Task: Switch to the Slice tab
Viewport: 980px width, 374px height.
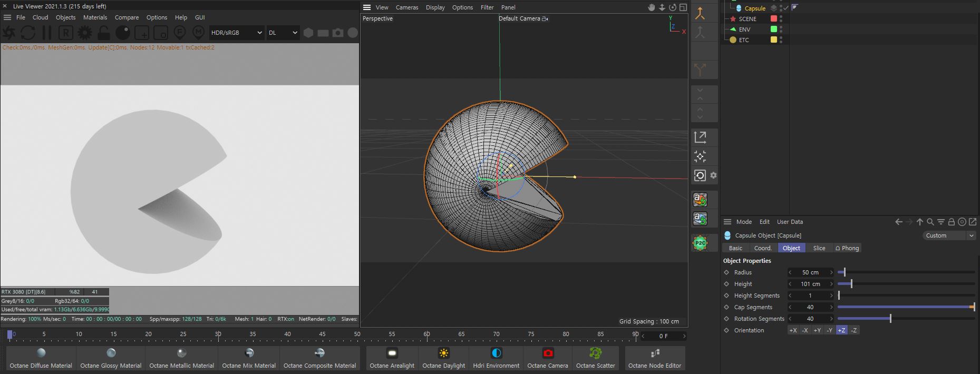Action: click(819, 248)
